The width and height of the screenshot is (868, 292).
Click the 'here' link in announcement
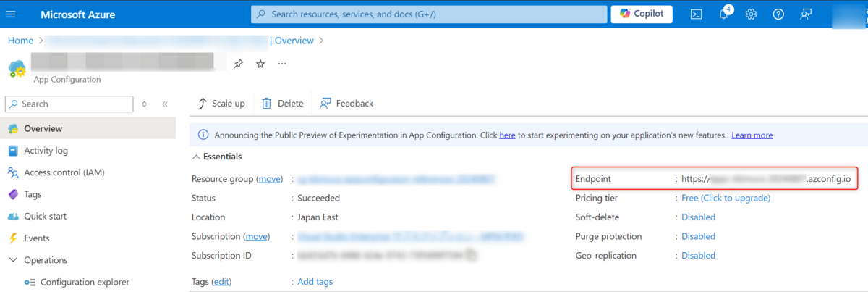(507, 135)
